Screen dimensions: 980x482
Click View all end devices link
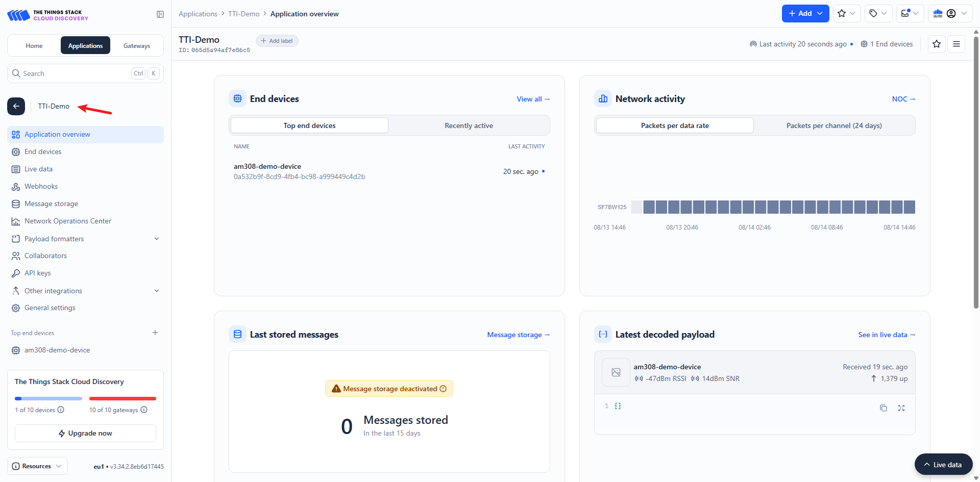click(533, 99)
